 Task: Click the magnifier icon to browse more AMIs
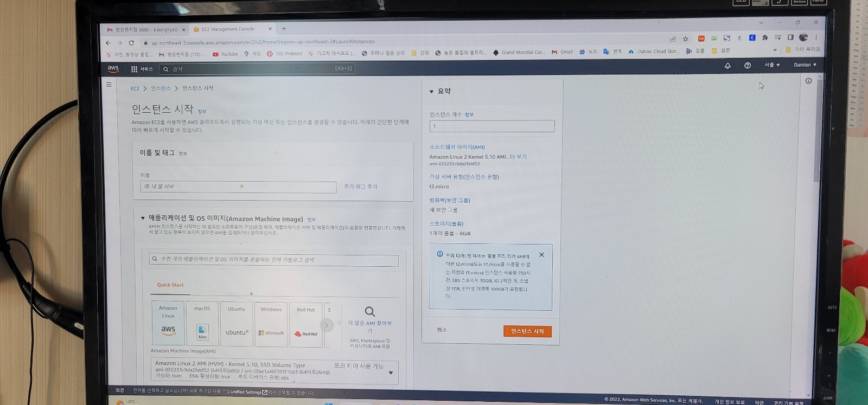pyautogui.click(x=370, y=312)
